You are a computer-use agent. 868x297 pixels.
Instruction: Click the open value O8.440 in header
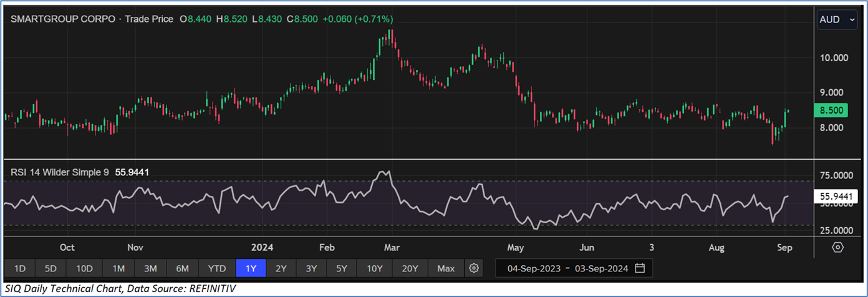point(195,19)
